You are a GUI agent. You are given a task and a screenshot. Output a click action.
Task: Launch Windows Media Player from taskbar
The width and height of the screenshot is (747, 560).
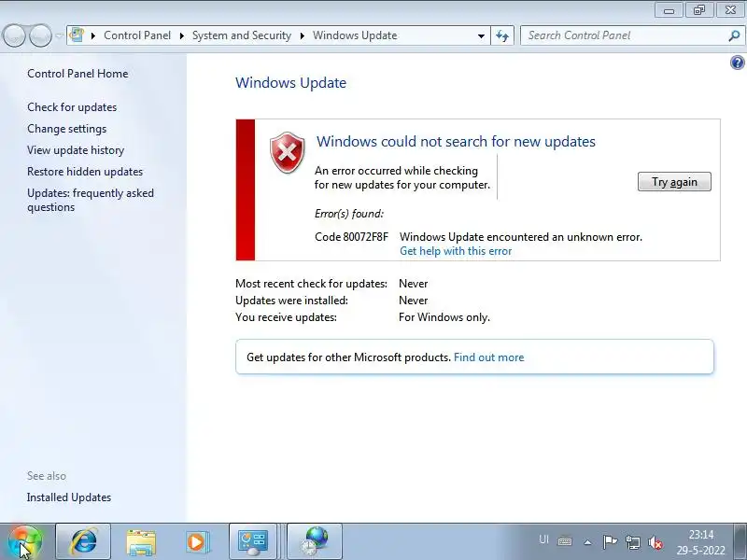(197, 542)
